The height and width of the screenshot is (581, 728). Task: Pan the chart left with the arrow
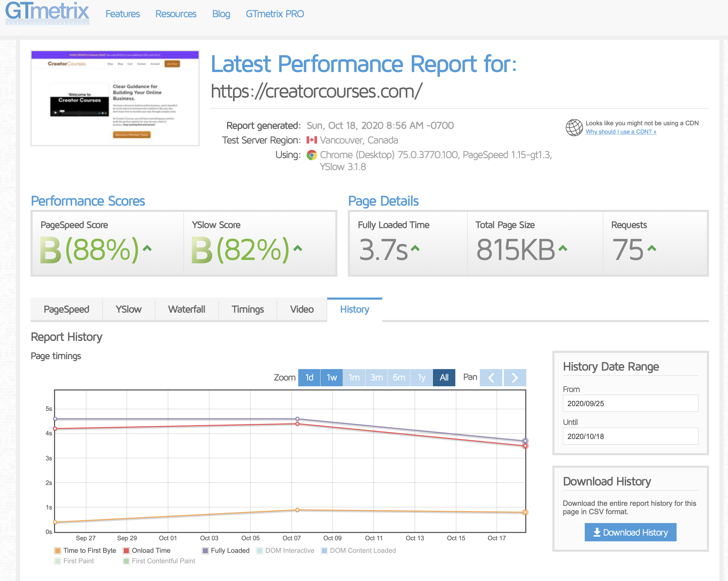[491, 377]
